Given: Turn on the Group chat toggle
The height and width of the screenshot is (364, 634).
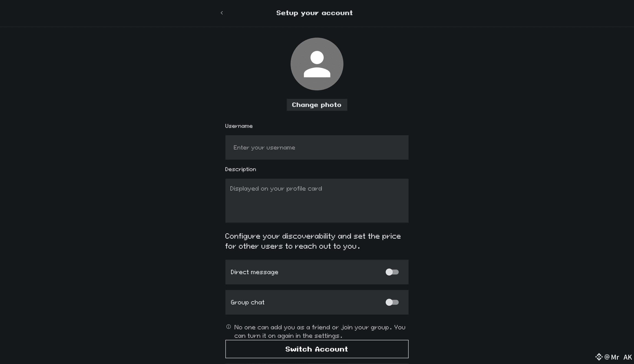Looking at the screenshot, I should coord(392,302).
